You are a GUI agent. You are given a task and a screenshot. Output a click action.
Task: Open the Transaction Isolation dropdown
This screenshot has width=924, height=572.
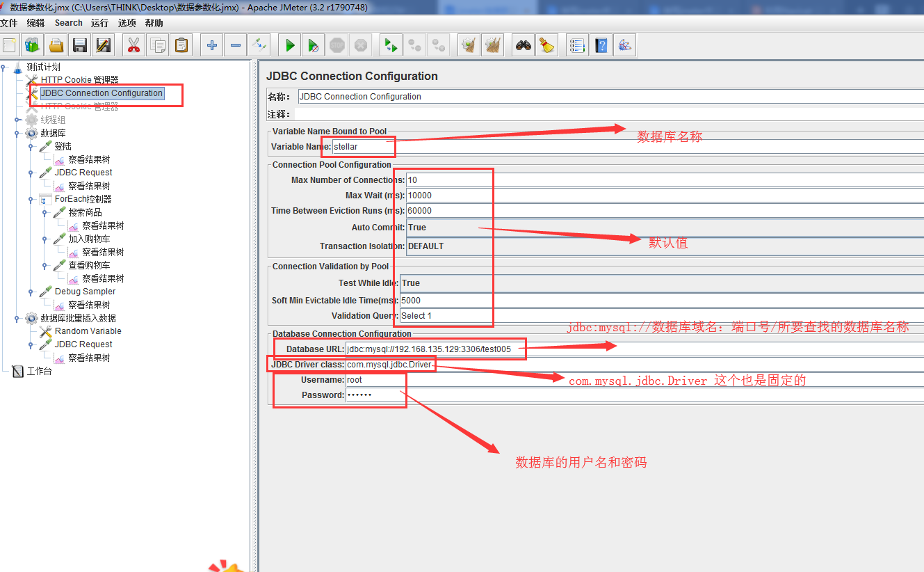[x=665, y=246]
